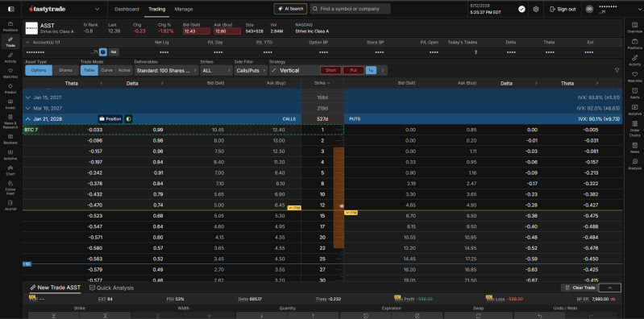The height and width of the screenshot is (319, 644).
Task: Click the BTC 7 order marker
Action: [x=31, y=130]
